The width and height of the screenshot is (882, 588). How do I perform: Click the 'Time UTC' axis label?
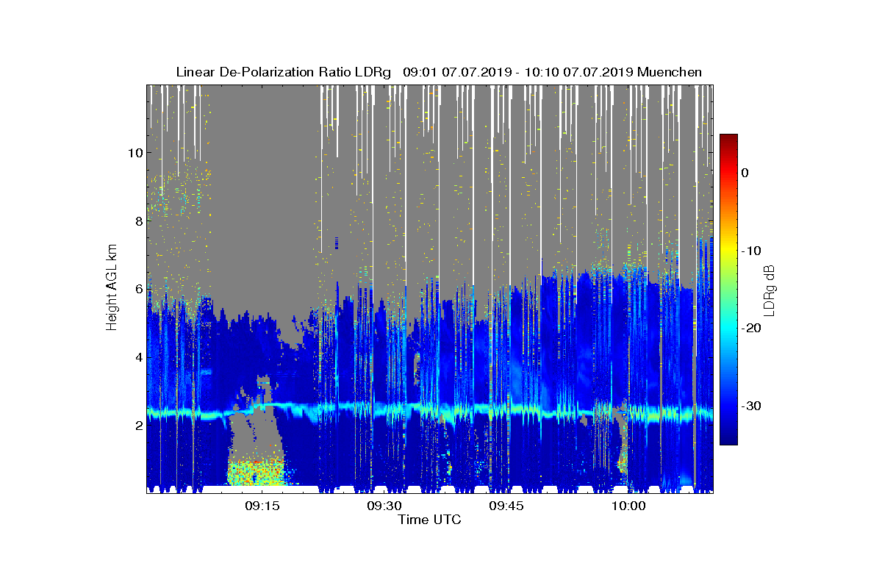click(430, 520)
